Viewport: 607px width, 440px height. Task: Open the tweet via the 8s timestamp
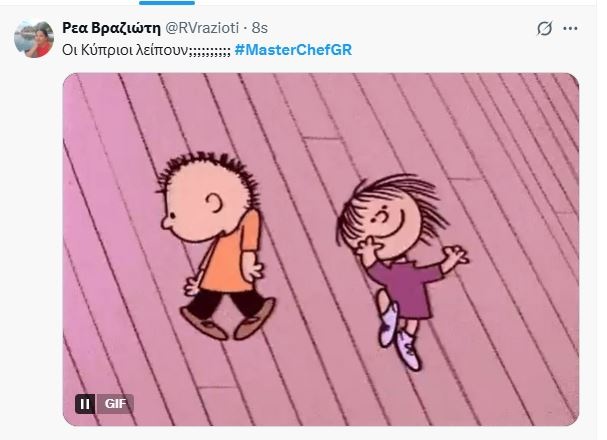pyautogui.click(x=260, y=28)
